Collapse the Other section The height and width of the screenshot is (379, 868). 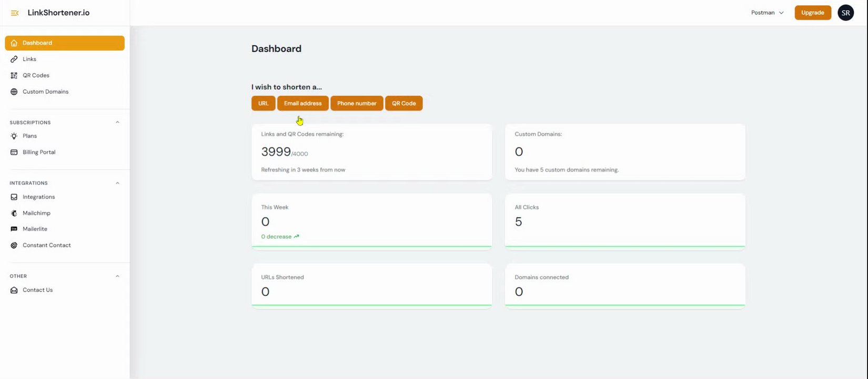[x=117, y=276]
